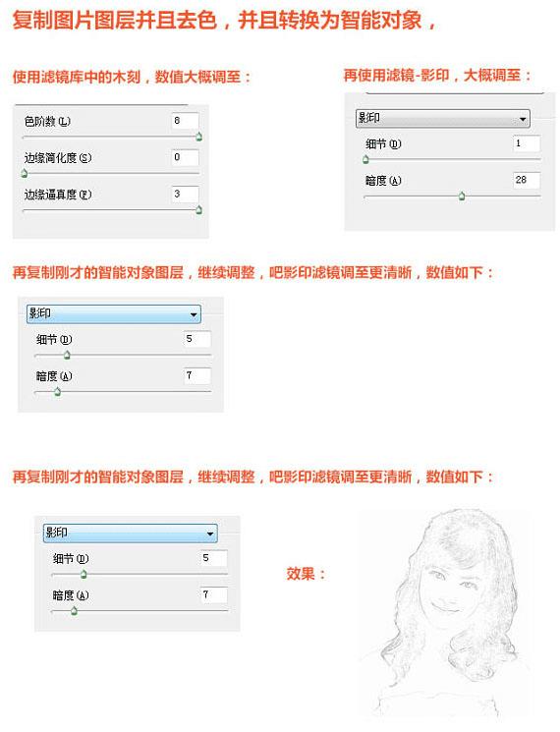Click the 暗度 field showing 7 beside 效果 label
Viewport: 560px width, 732px height.
(214, 594)
